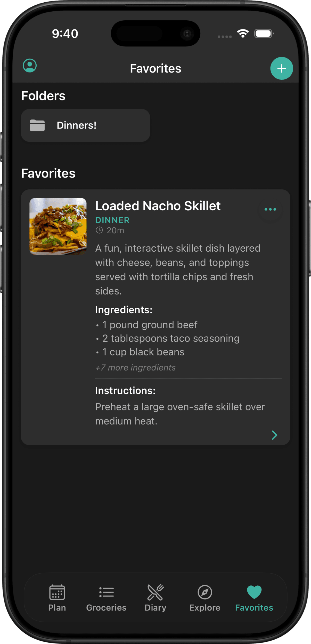311x644 pixels.
Task: Open the Dinners! folder icon
Action: (x=38, y=125)
